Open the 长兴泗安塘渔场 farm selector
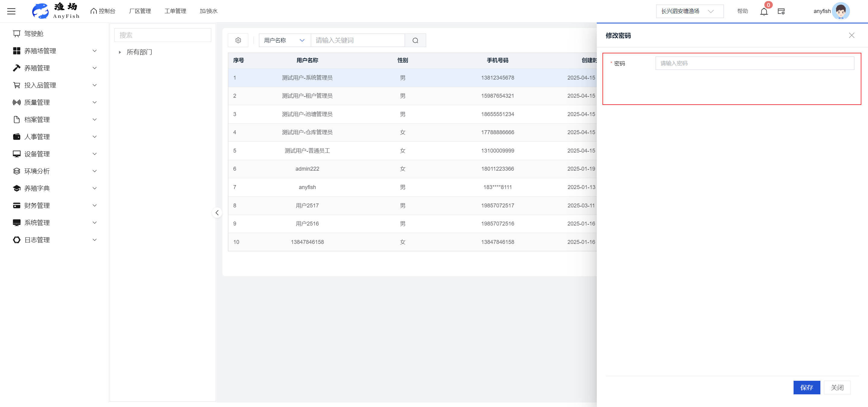 click(689, 11)
